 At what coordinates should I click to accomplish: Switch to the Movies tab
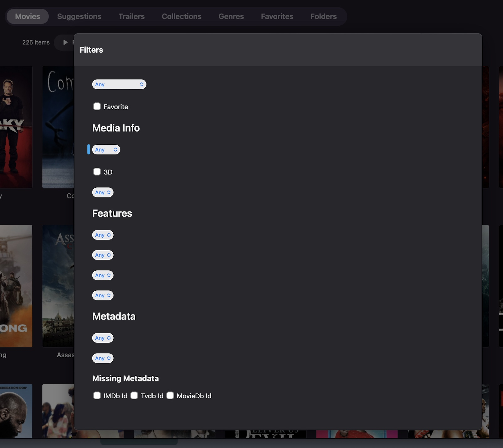coord(28,16)
